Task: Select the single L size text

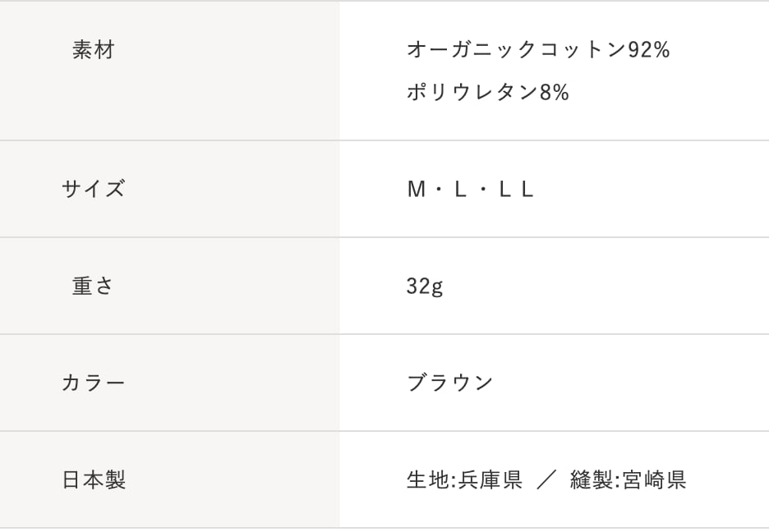Action: point(460,190)
